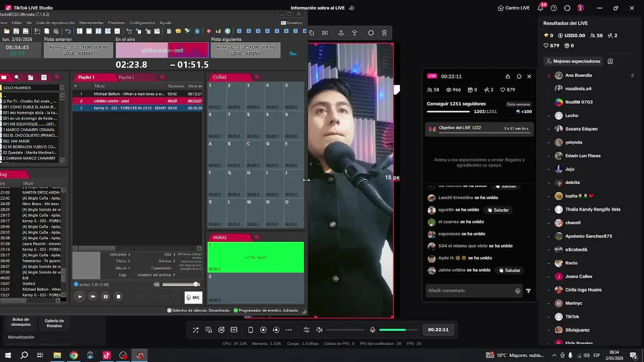Viewport: 644px width, 362px height.
Task: Open the Configuración menu
Action: (142, 23)
